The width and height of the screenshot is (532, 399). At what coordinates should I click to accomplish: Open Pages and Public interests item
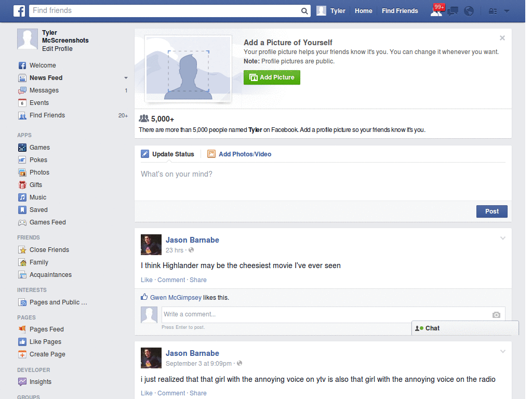(58, 302)
